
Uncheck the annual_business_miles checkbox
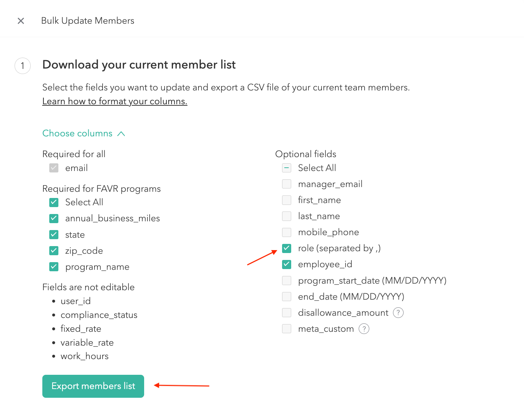[54, 218]
